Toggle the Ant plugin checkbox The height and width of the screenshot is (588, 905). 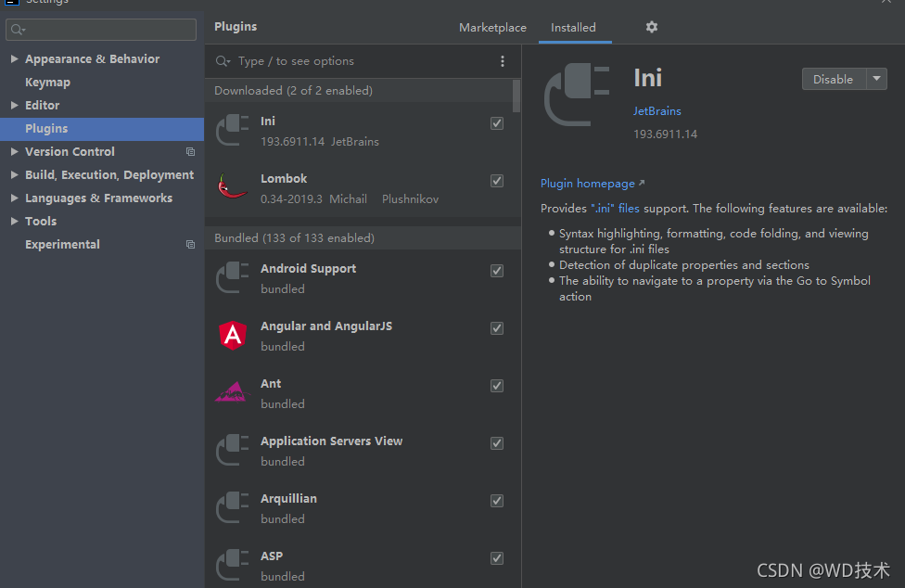pos(497,386)
